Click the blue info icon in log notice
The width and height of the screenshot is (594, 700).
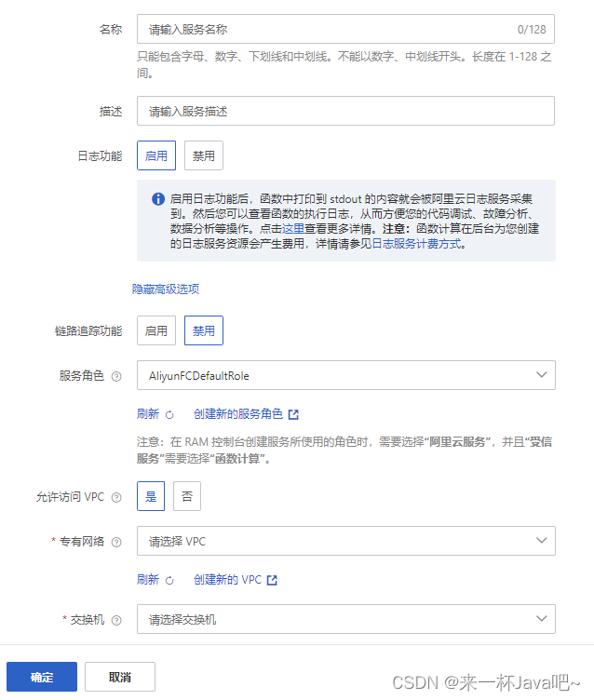point(158,198)
